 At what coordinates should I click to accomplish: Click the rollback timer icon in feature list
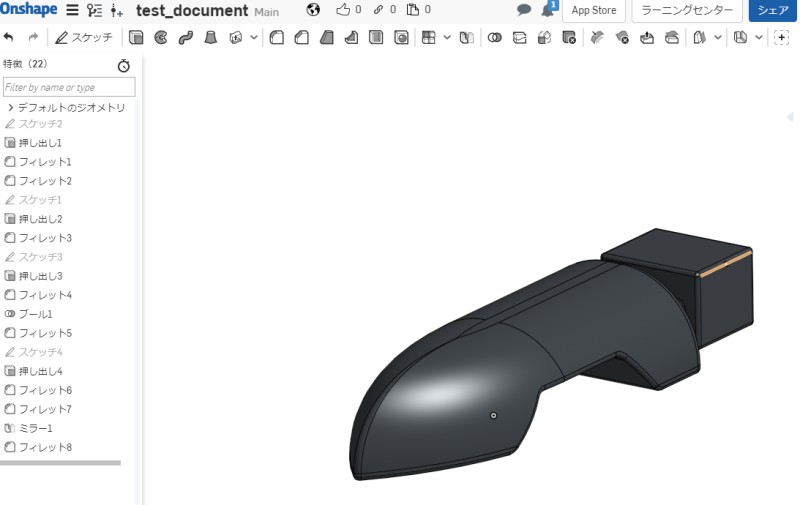pyautogui.click(x=123, y=65)
